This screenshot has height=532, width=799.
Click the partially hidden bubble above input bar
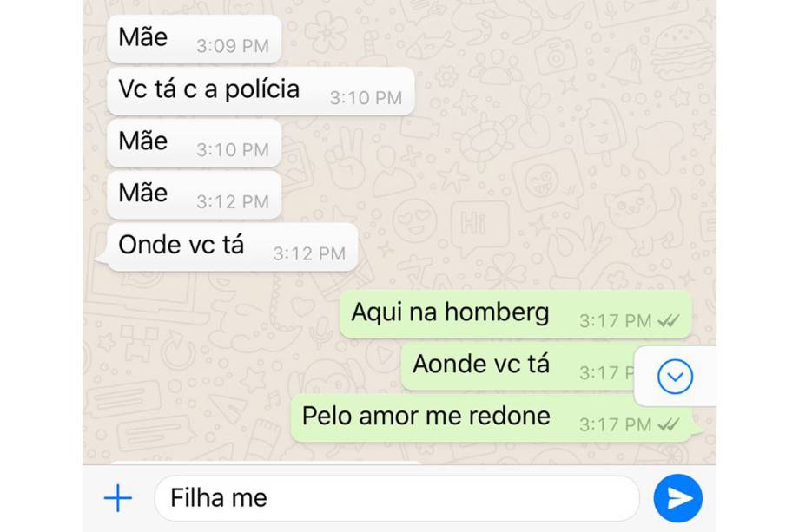pos(265,463)
